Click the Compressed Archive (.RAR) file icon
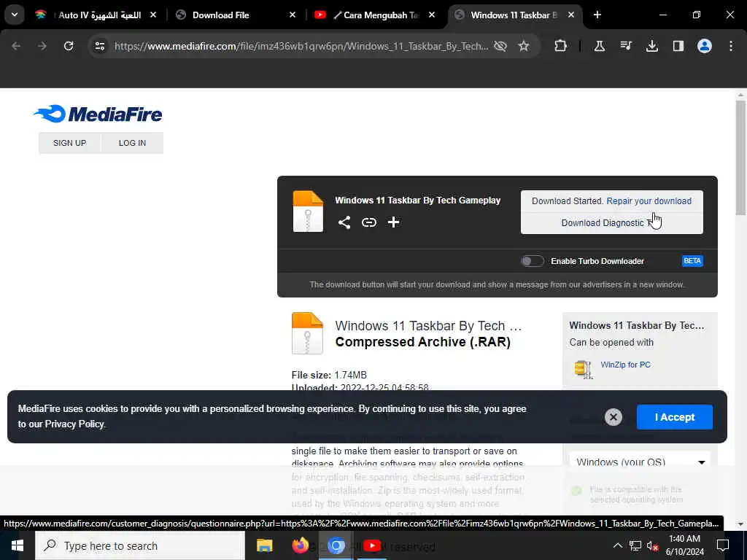This screenshot has height=560, width=747. point(307,333)
